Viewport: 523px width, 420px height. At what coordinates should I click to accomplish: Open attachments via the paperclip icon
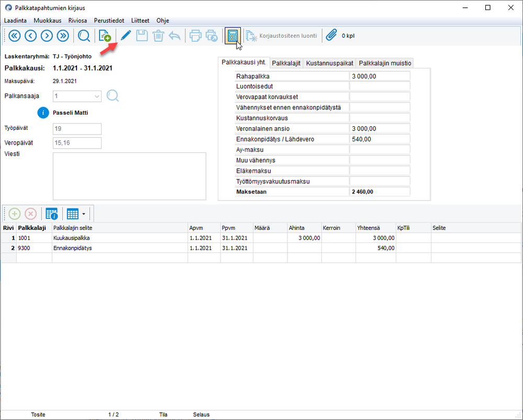[x=331, y=36]
